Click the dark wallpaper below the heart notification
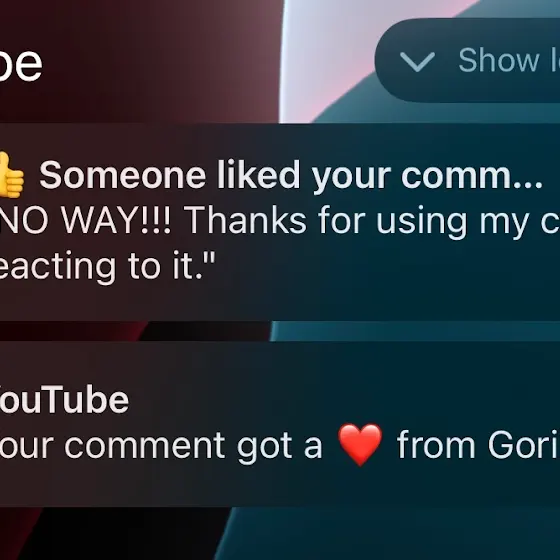 (107, 534)
